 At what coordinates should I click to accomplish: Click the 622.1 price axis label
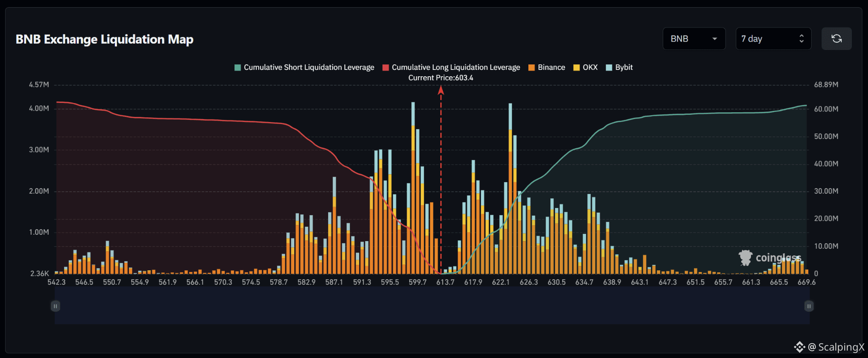click(501, 282)
